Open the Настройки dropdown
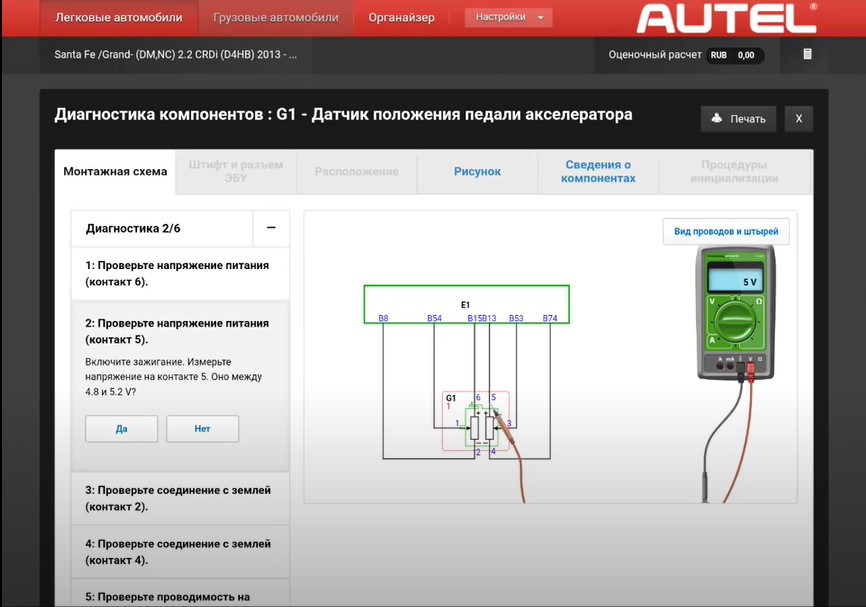 pos(508,17)
